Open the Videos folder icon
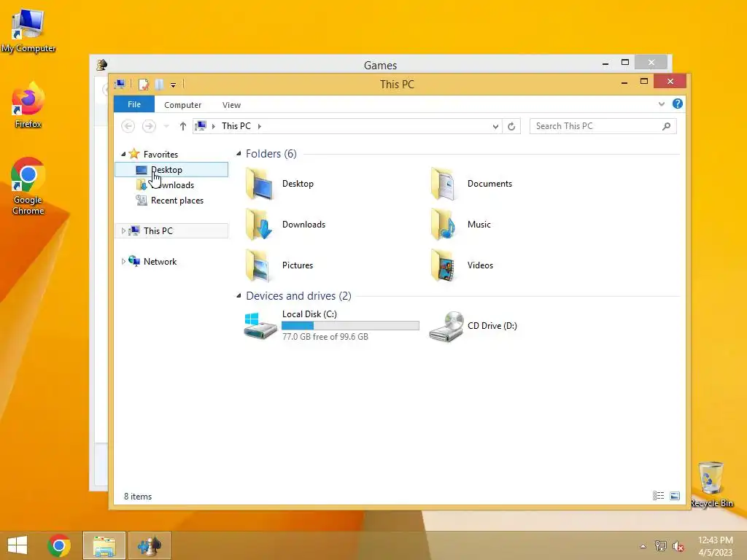The height and width of the screenshot is (560, 747). click(x=444, y=265)
